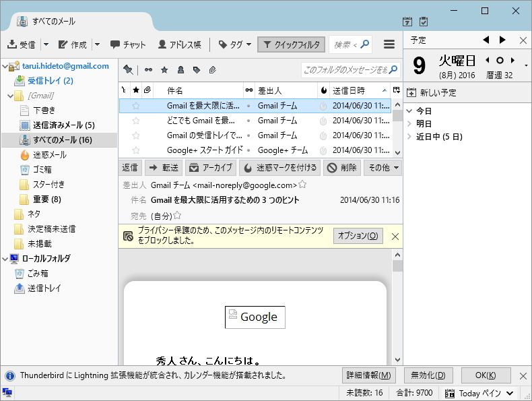Open the tasks tab icon

click(423, 22)
